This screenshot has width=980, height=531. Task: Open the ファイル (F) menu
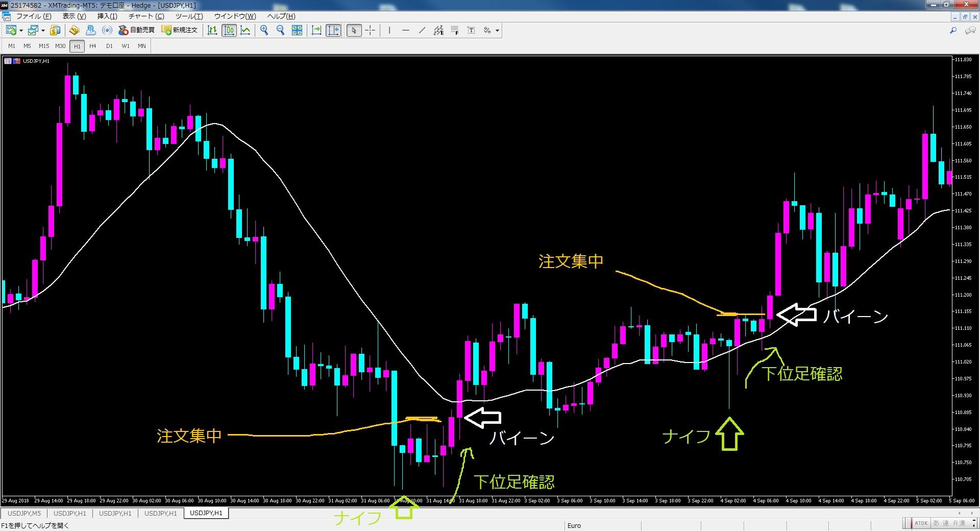(34, 16)
